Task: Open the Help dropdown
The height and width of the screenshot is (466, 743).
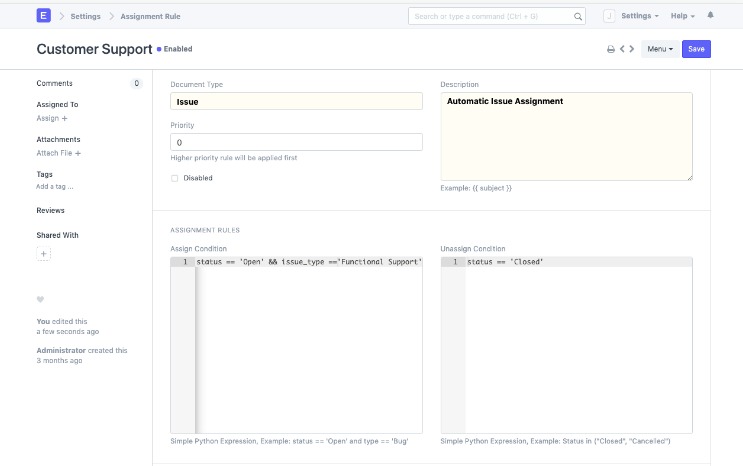Action: tap(682, 16)
